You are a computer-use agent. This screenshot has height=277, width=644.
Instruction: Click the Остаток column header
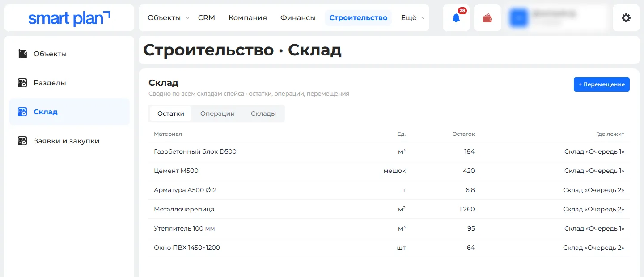pyautogui.click(x=463, y=134)
